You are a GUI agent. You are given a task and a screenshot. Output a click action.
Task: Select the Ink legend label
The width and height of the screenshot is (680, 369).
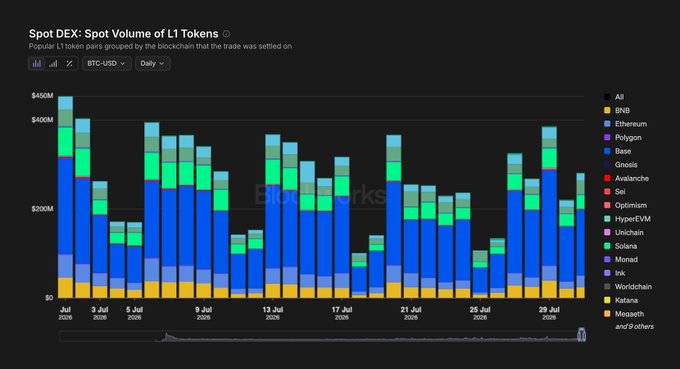coord(620,273)
